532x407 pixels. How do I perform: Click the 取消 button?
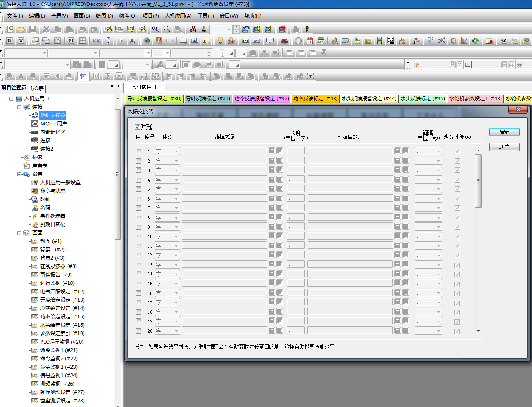tap(504, 147)
